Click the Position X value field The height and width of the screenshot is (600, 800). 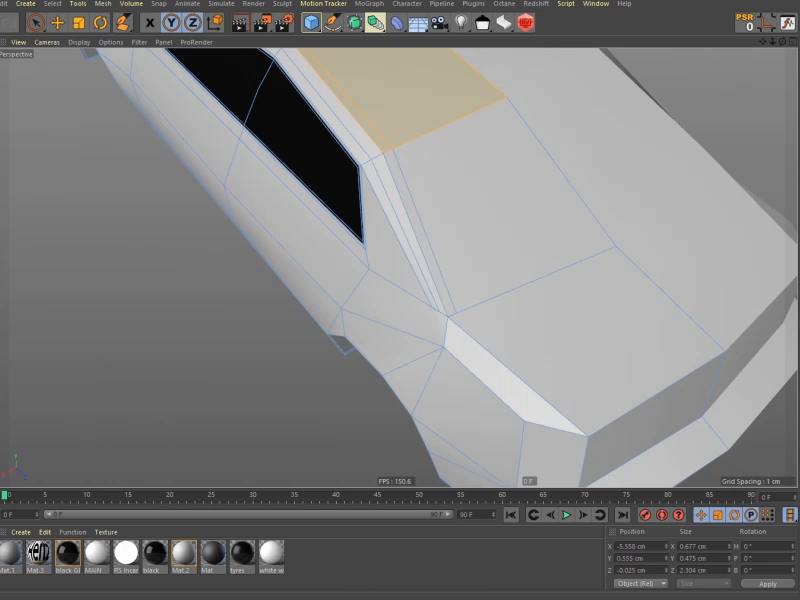(x=640, y=546)
